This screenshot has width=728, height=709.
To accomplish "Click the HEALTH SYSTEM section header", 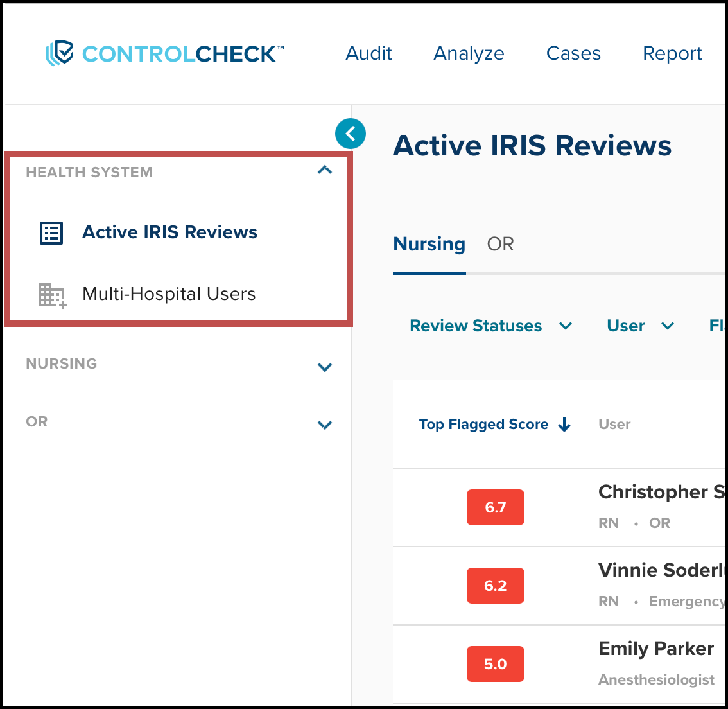I will pyautogui.click(x=89, y=172).
